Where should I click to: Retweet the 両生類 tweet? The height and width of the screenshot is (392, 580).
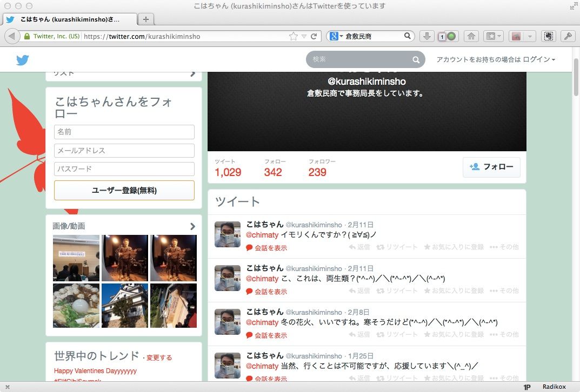[397, 291]
